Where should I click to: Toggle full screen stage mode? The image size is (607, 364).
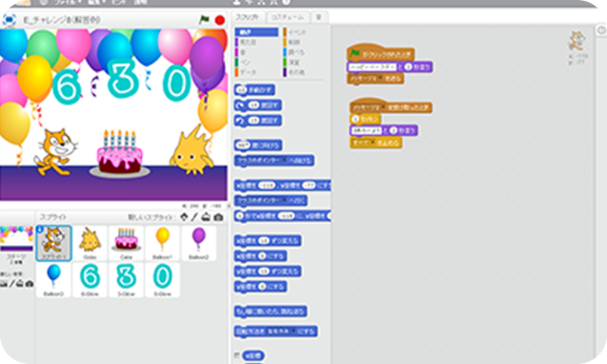tap(10, 20)
